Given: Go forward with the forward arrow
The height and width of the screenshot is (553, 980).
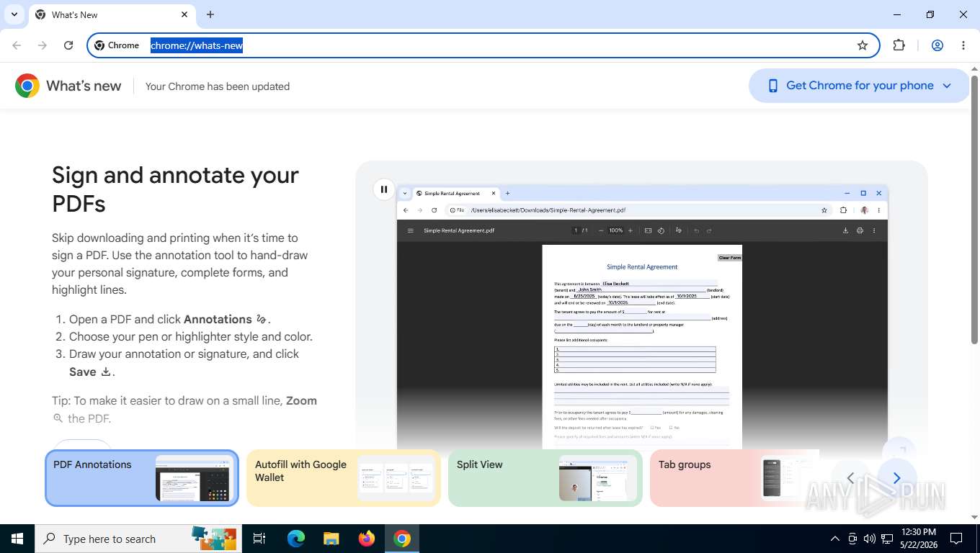Looking at the screenshot, I should tap(43, 45).
